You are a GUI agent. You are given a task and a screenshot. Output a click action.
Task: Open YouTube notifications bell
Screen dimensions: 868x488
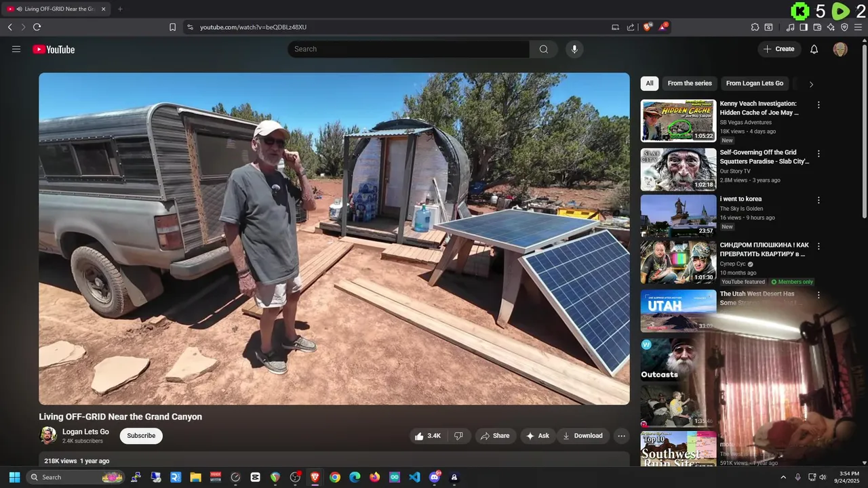pyautogui.click(x=814, y=49)
